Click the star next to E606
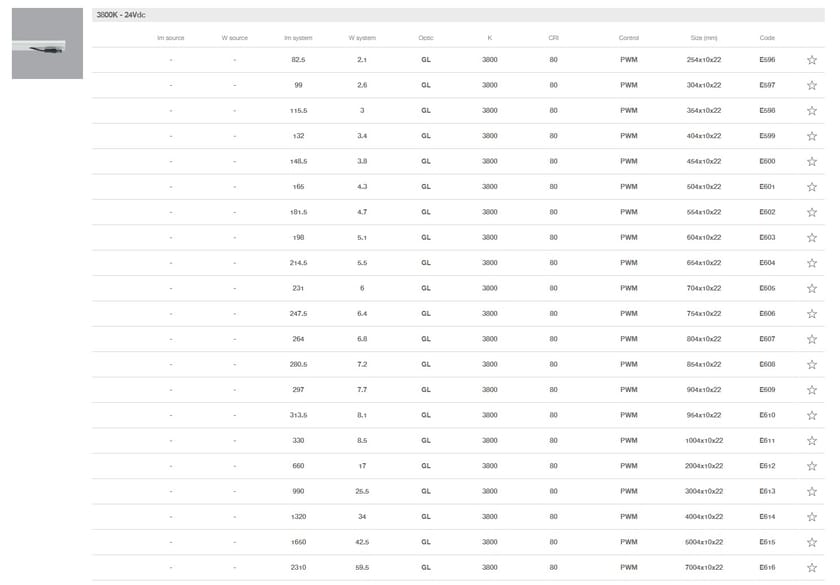Viewport: 840px width, 585px height. click(811, 314)
